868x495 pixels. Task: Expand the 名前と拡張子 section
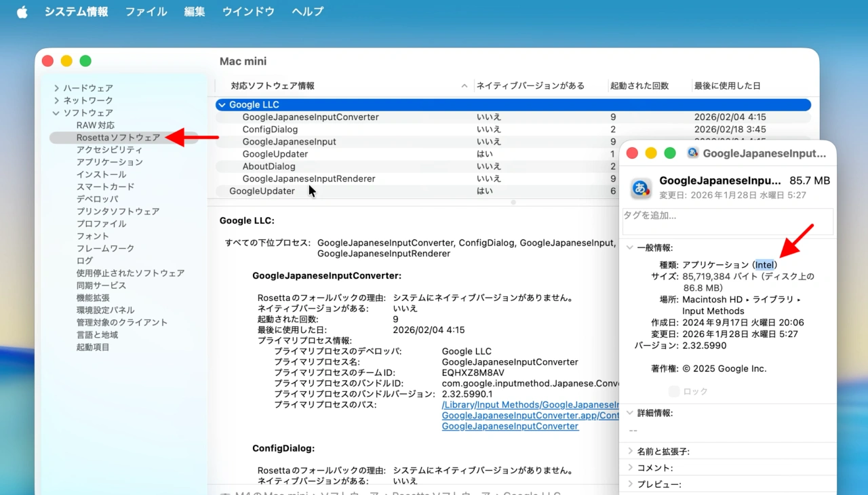click(x=629, y=450)
